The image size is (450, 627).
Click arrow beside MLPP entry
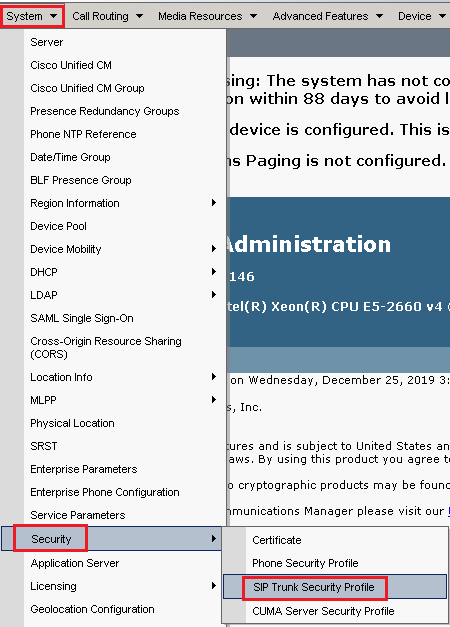tap(214, 400)
